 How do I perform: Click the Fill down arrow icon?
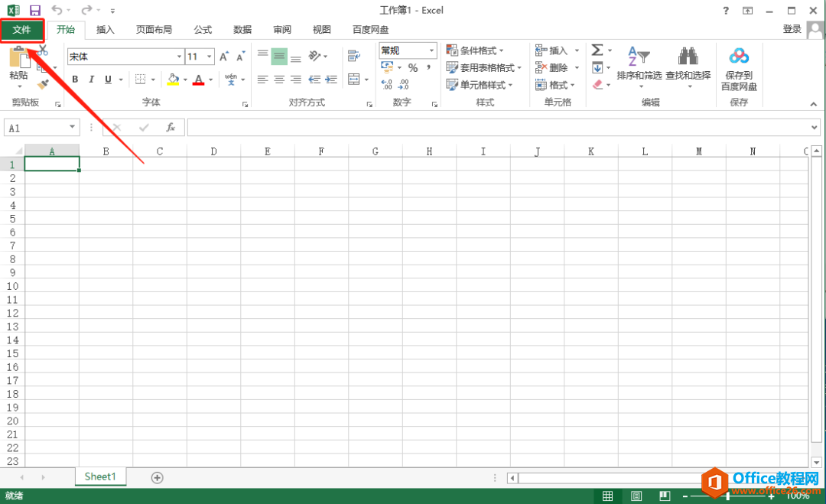pos(597,67)
